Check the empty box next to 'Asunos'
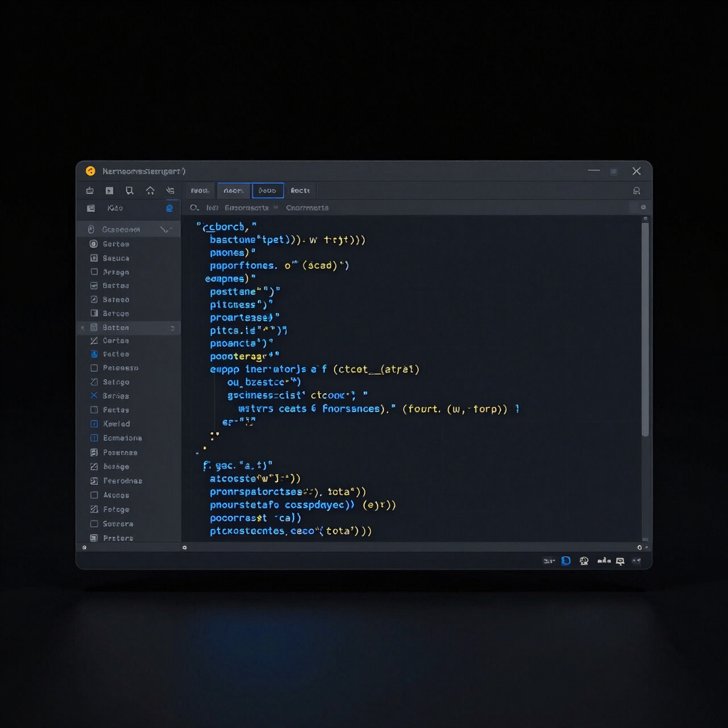This screenshot has height=728, width=728. click(x=94, y=495)
